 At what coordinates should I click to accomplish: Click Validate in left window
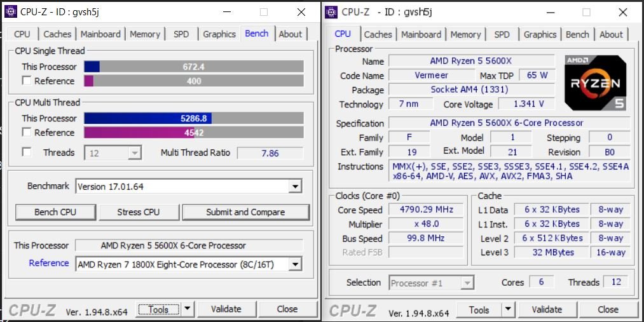pos(226,309)
